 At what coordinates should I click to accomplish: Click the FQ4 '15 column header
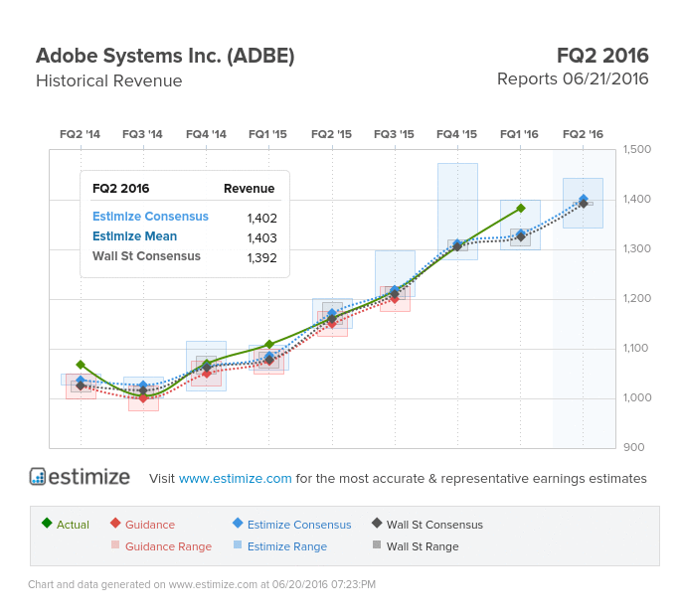[456, 134]
